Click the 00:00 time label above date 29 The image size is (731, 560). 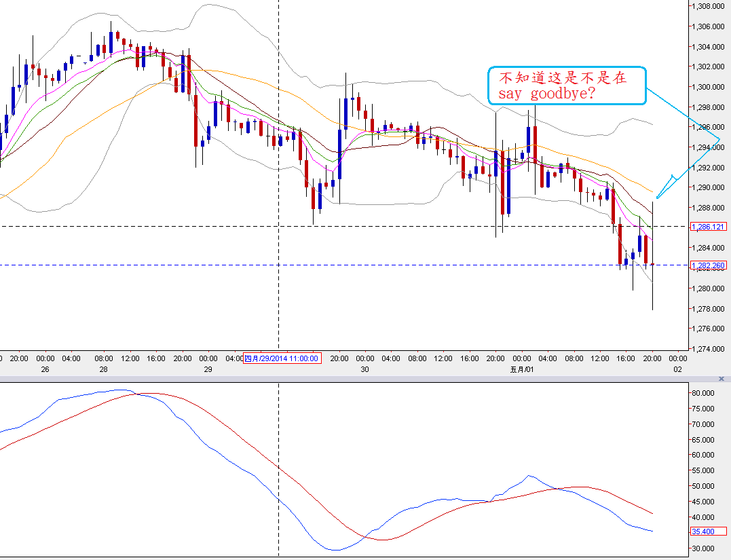(x=208, y=358)
